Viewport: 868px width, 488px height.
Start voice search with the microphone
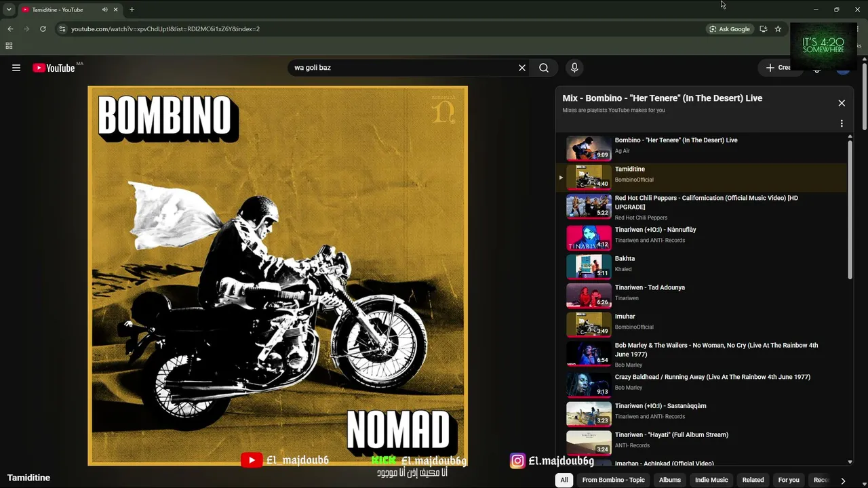pyautogui.click(x=574, y=68)
